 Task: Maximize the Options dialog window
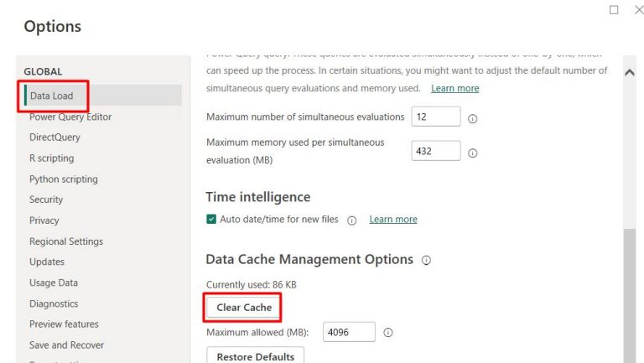(614, 10)
